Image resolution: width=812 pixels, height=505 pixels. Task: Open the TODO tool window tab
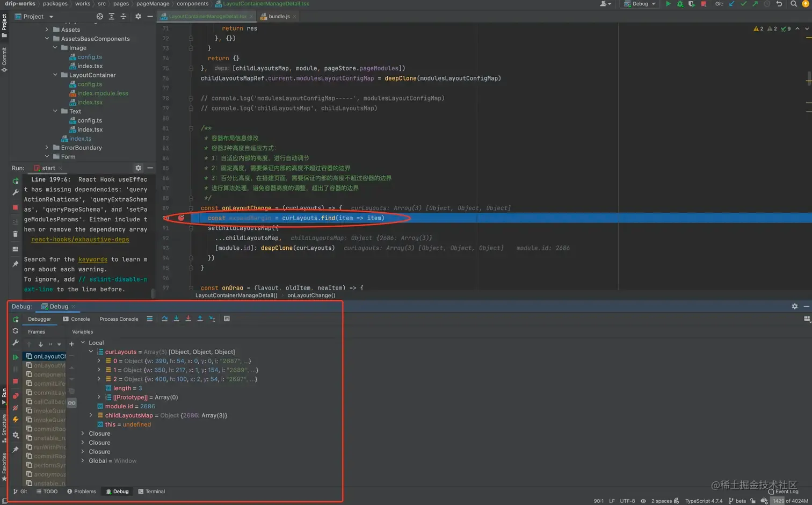click(x=47, y=492)
